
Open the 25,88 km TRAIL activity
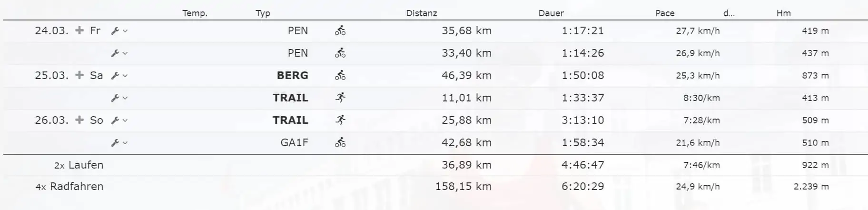[290, 120]
